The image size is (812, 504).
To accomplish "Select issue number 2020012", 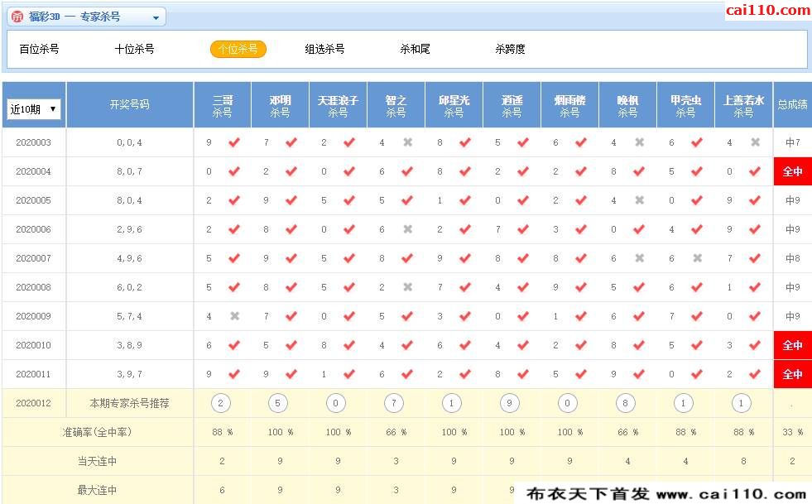I will pos(34,404).
